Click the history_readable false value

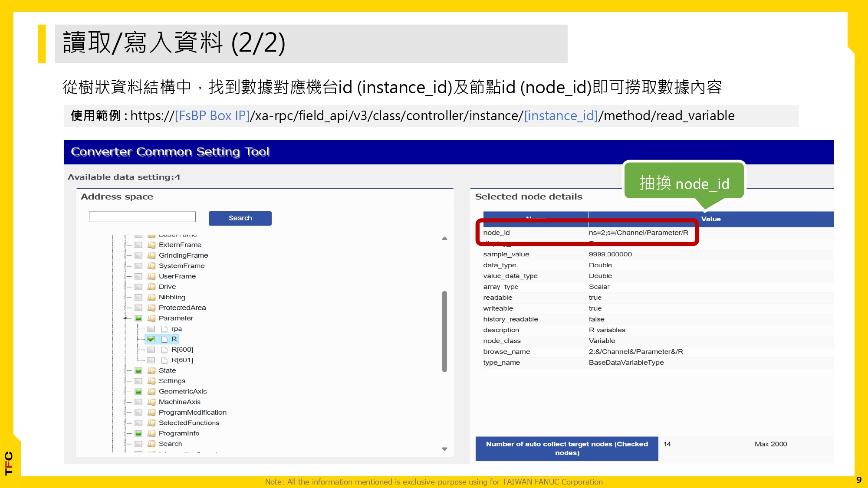click(x=597, y=319)
